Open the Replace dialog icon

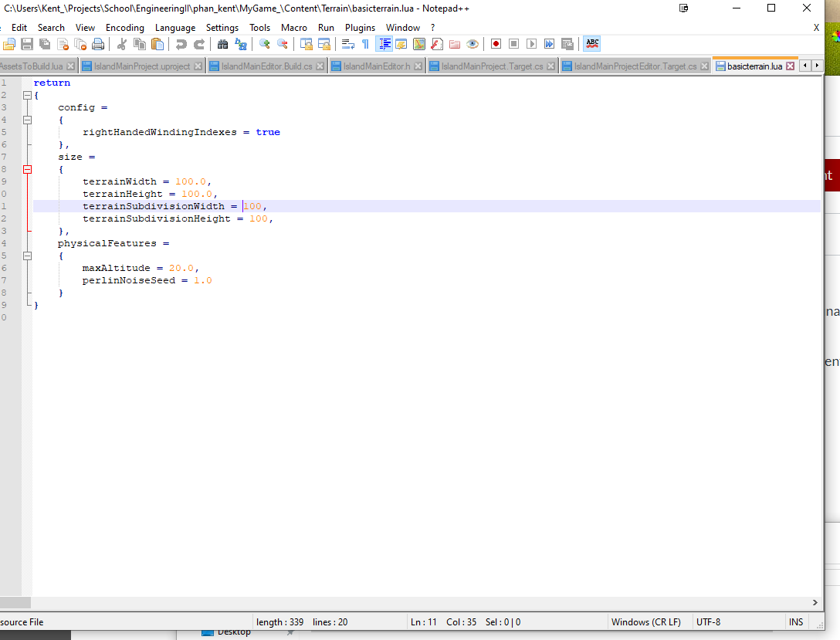(241, 44)
